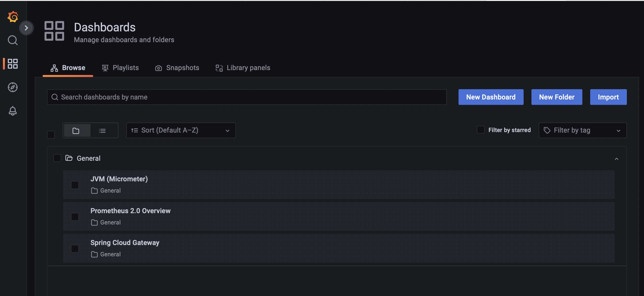Screen dimensions: 644x296
Task: Switch to the Library panels tab
Action: pos(243,68)
